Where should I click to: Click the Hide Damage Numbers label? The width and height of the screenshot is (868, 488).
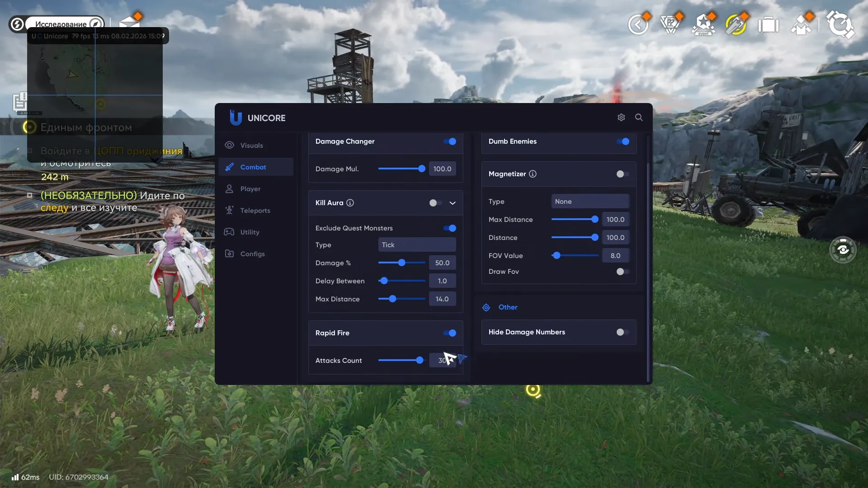pos(526,332)
